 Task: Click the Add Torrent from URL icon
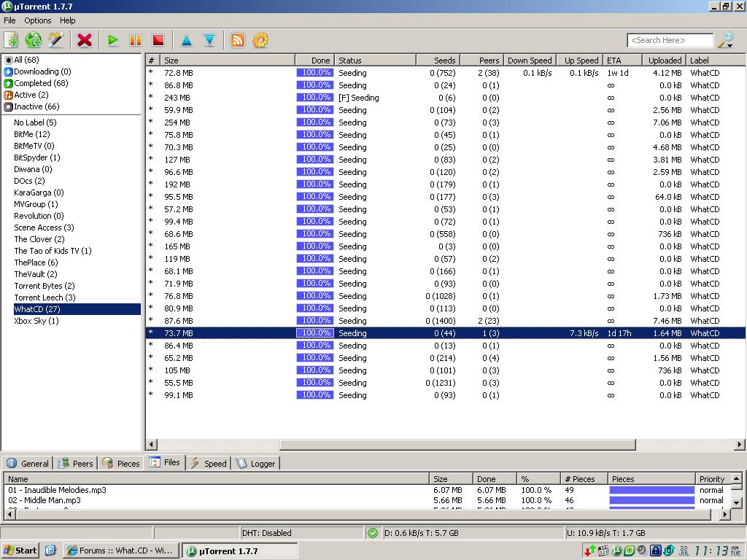[x=34, y=41]
